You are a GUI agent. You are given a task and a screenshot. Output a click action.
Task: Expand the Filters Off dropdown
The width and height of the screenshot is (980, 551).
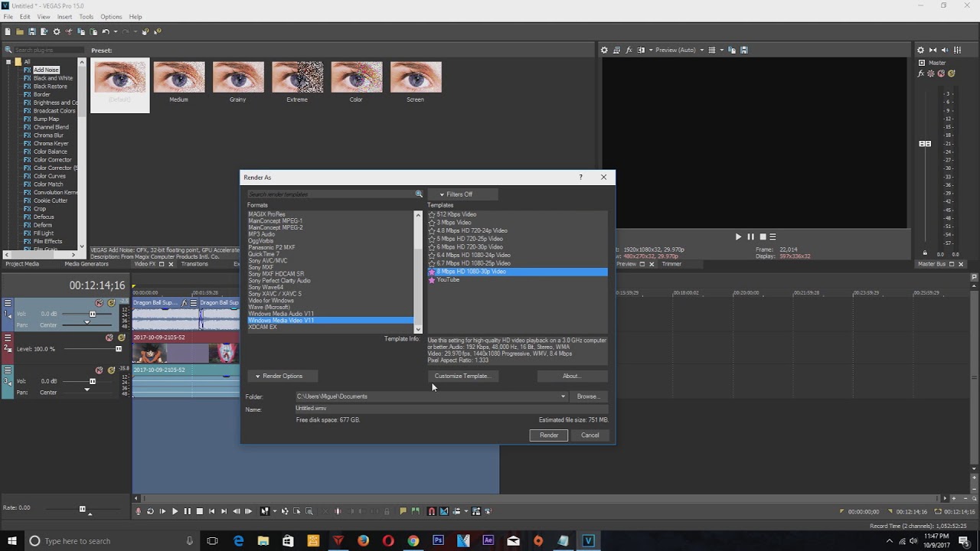pos(462,194)
